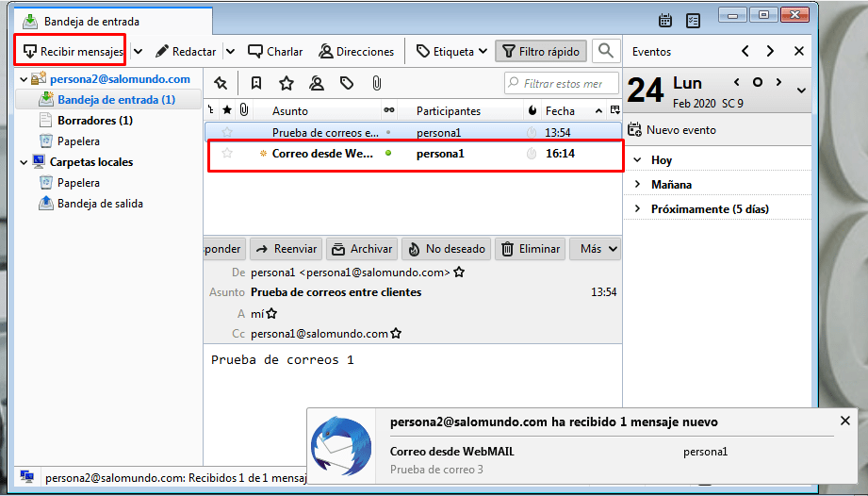
Task: Click the Recibir mensajes button
Action: 74,51
